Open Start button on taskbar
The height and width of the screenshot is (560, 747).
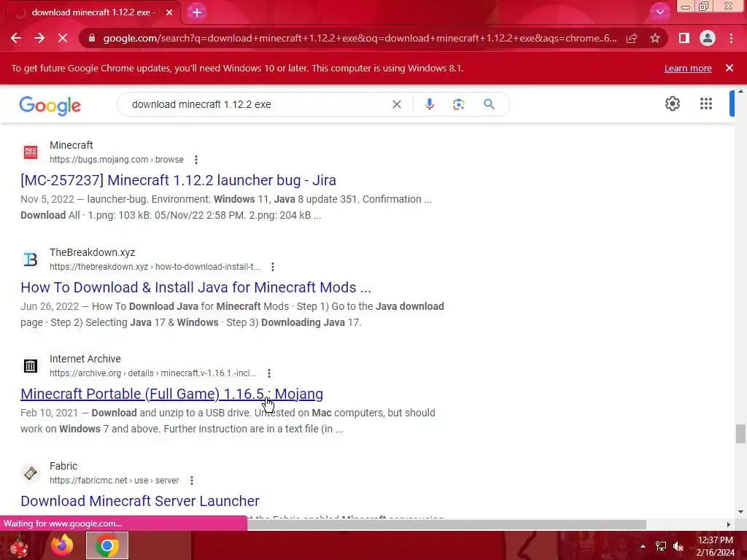tap(19, 545)
